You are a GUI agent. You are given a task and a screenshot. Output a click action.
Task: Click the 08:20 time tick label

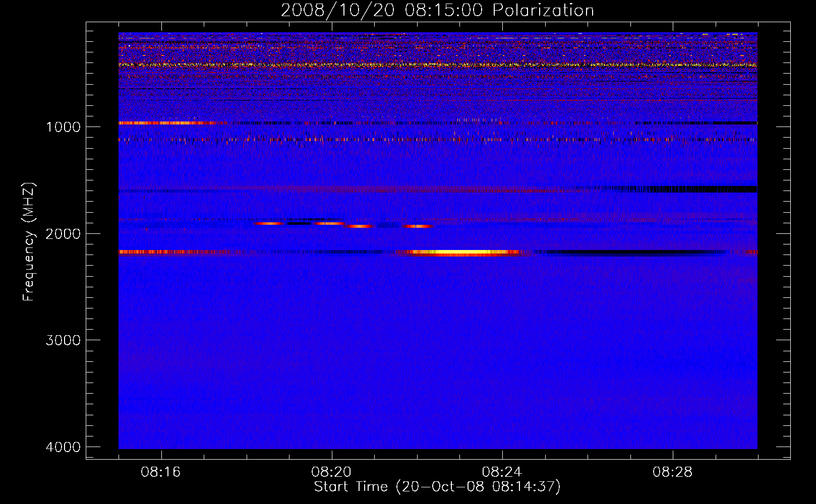click(331, 472)
